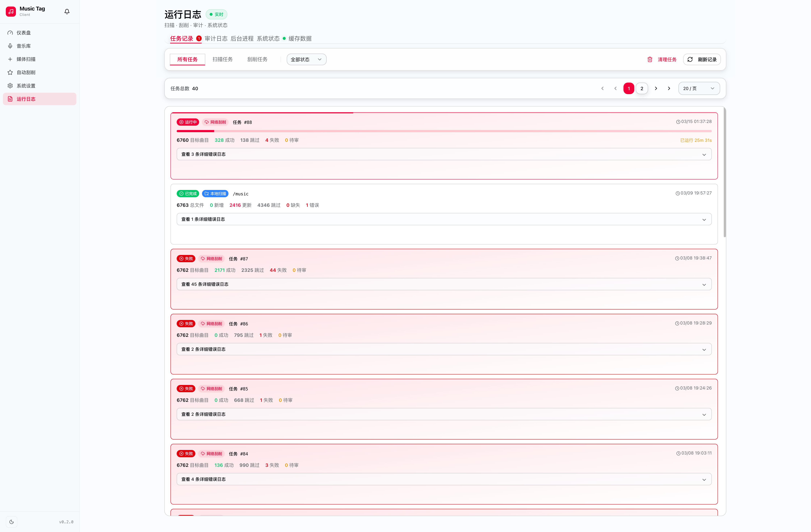Click the Music Tag logo icon

[11, 12]
